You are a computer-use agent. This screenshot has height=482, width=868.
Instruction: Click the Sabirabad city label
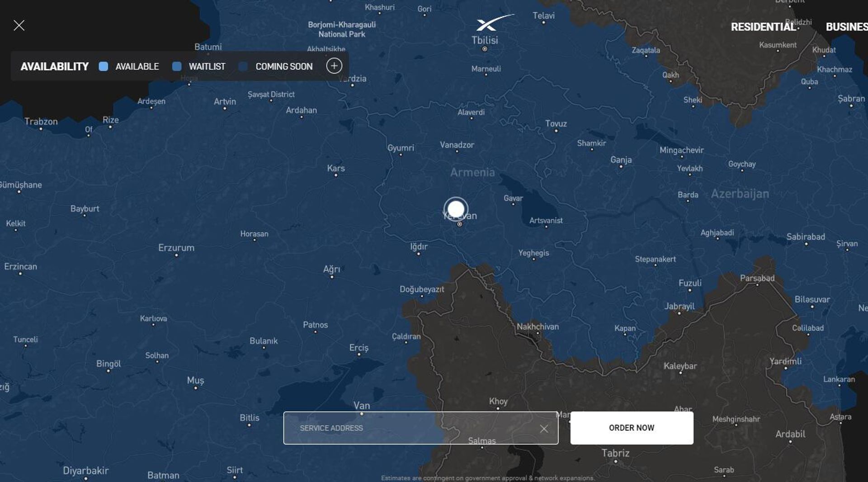coord(806,236)
